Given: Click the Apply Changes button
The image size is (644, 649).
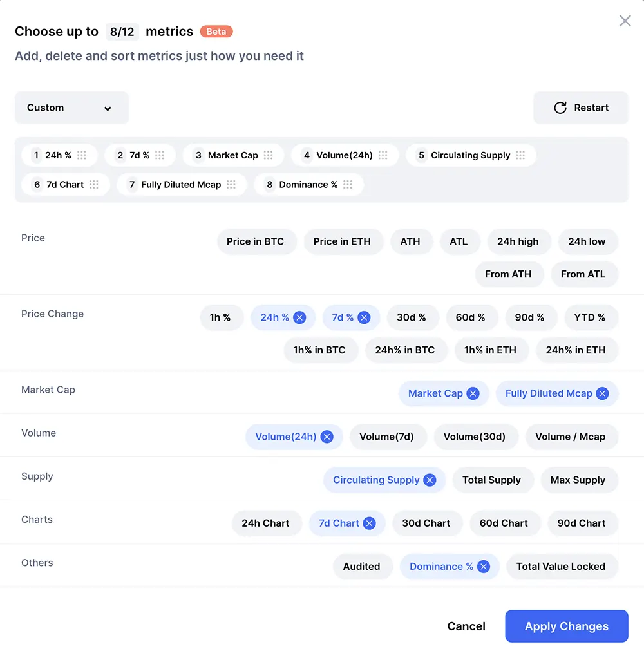Looking at the screenshot, I should click(567, 626).
